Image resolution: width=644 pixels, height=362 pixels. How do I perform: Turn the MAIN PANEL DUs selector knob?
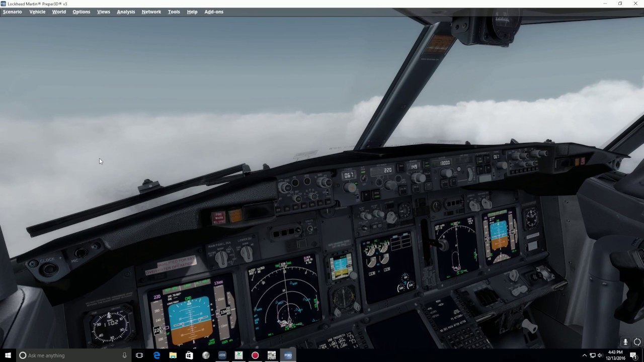[x=222, y=258]
